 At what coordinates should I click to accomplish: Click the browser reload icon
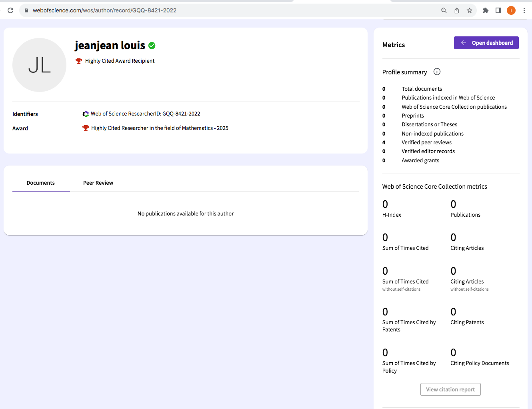click(x=11, y=10)
